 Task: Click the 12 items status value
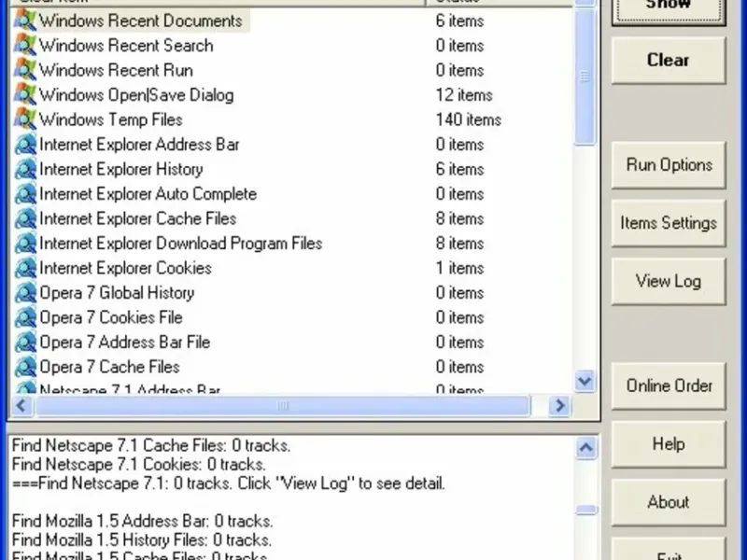point(464,95)
